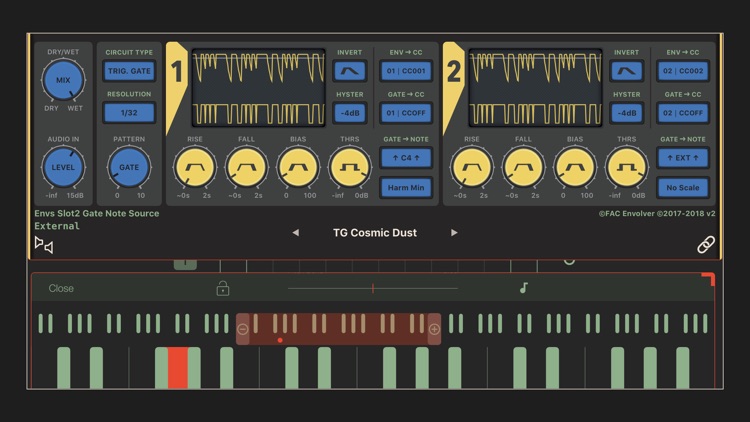Click the music note icon
The height and width of the screenshot is (422, 750).
524,288
